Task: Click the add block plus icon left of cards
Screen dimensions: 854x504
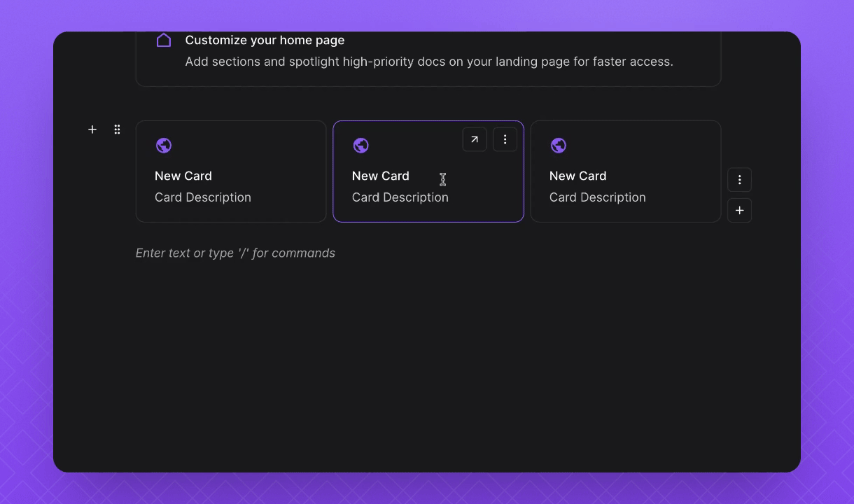Action: point(92,129)
